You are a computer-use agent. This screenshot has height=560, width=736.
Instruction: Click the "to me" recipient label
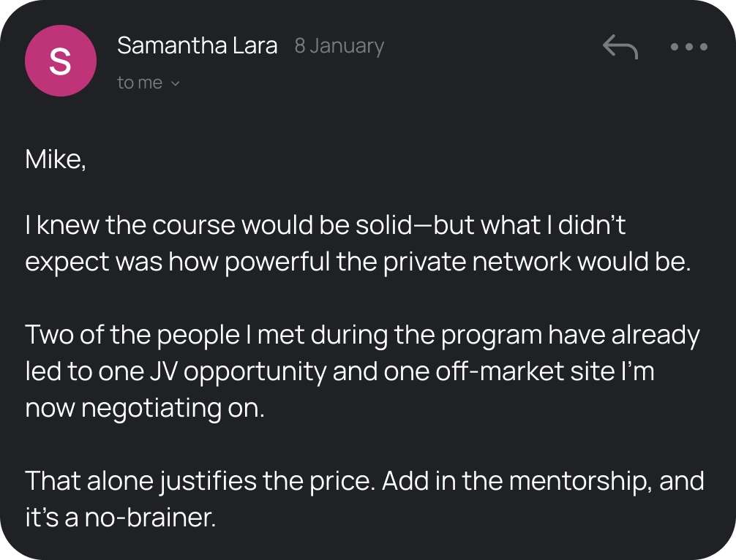coord(139,83)
